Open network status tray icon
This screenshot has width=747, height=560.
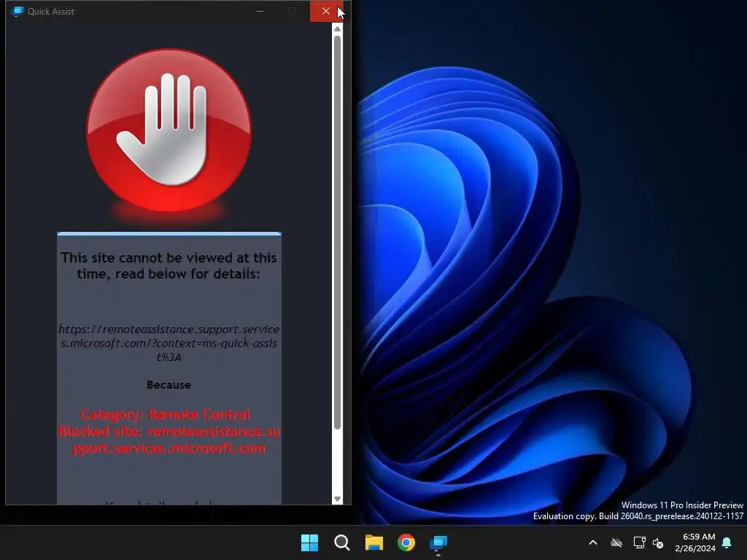(639, 542)
